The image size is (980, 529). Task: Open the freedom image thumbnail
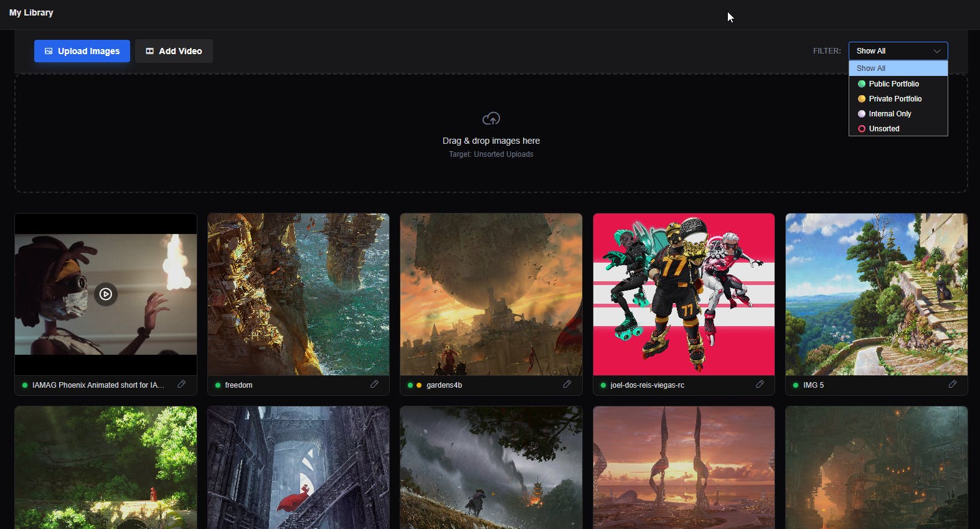tap(298, 294)
